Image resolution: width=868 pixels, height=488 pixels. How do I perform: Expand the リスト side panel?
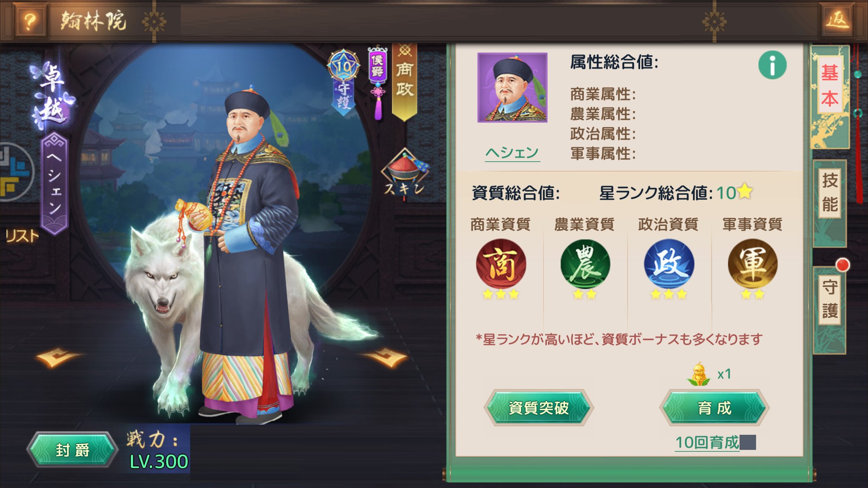tap(20, 236)
